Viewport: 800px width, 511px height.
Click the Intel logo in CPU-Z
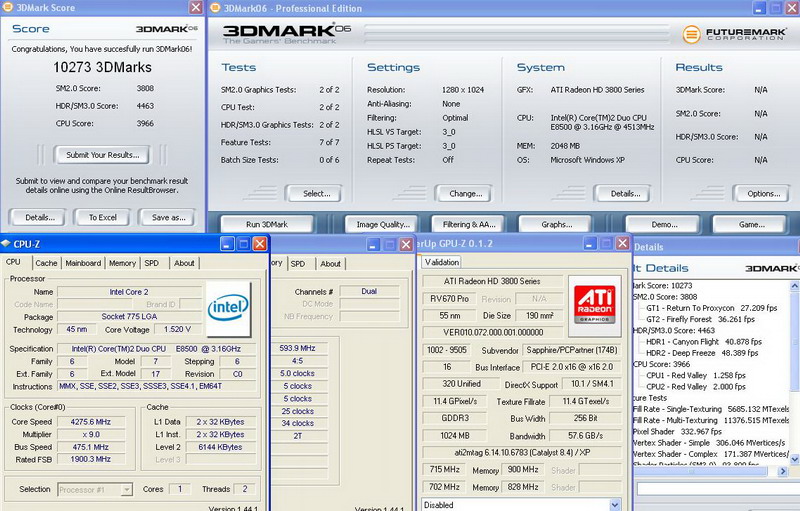(x=228, y=309)
